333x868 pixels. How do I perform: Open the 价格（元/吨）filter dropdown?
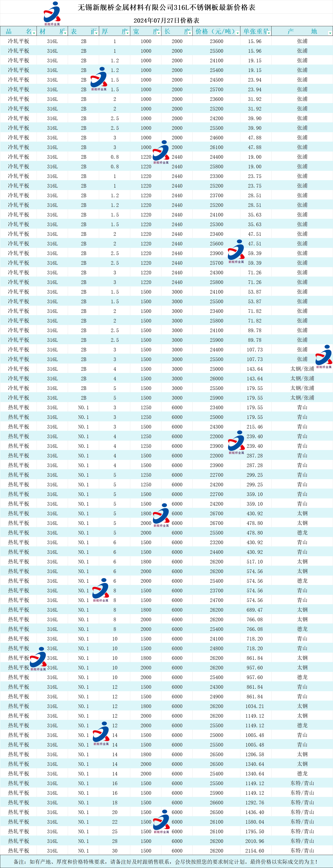(238, 33)
